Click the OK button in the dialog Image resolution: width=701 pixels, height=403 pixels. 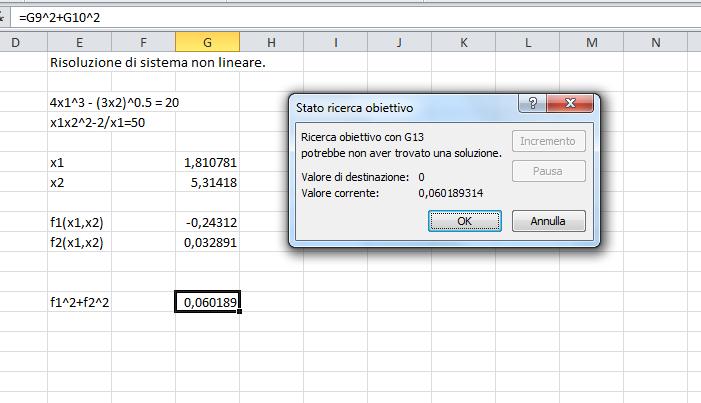pyautogui.click(x=465, y=220)
